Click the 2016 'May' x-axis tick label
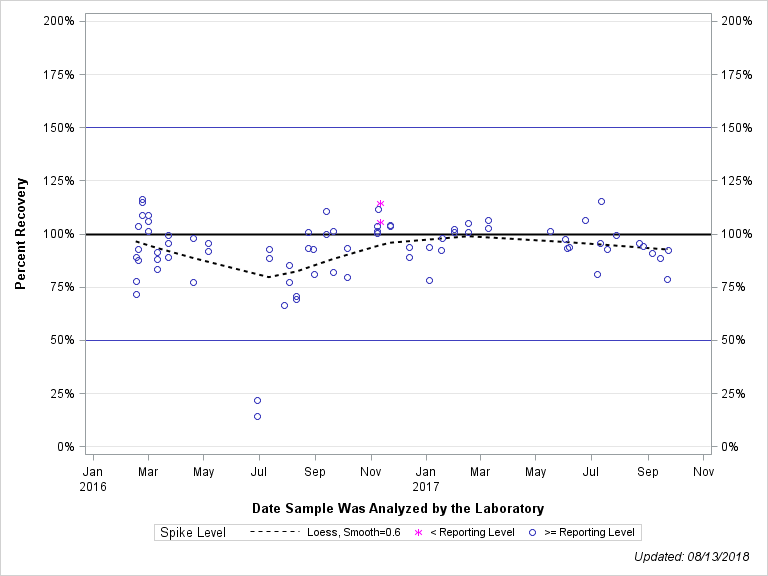 click(x=203, y=472)
